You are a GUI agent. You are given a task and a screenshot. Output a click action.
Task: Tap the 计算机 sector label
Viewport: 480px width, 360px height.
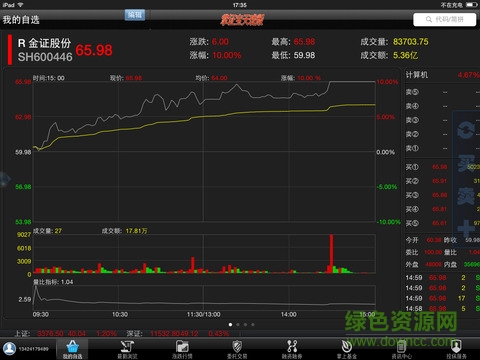click(x=417, y=75)
